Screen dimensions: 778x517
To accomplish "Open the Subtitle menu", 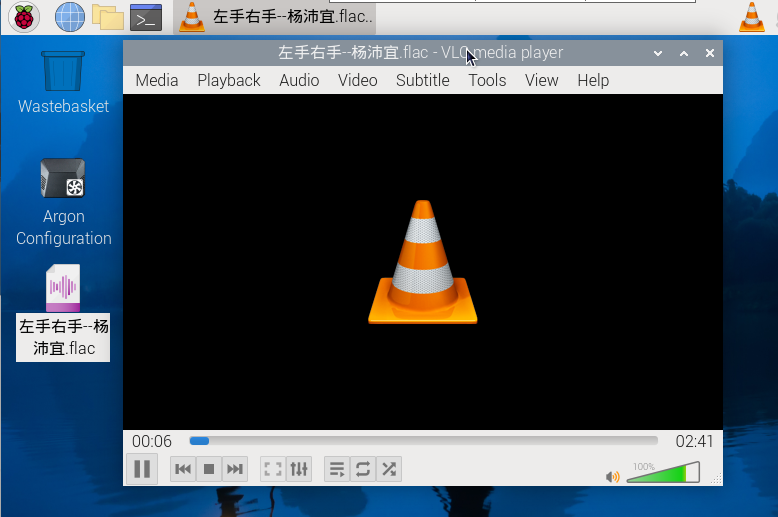I will pyautogui.click(x=423, y=80).
